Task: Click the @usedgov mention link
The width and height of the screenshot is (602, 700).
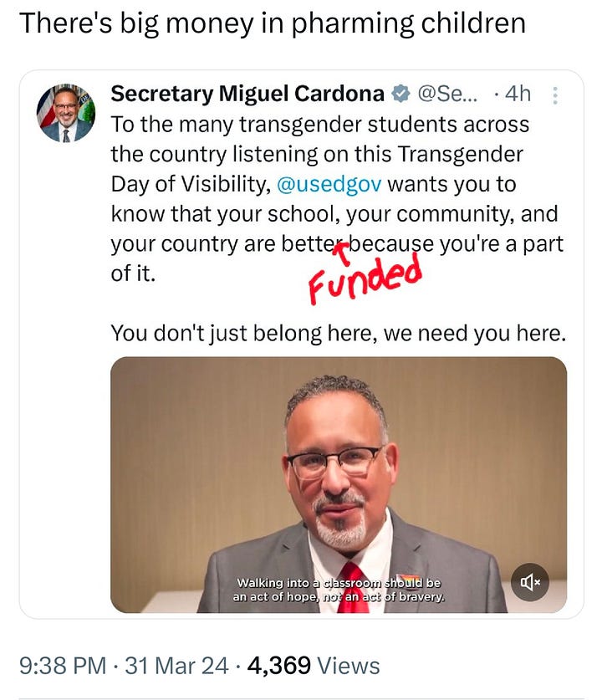Action: [x=329, y=184]
